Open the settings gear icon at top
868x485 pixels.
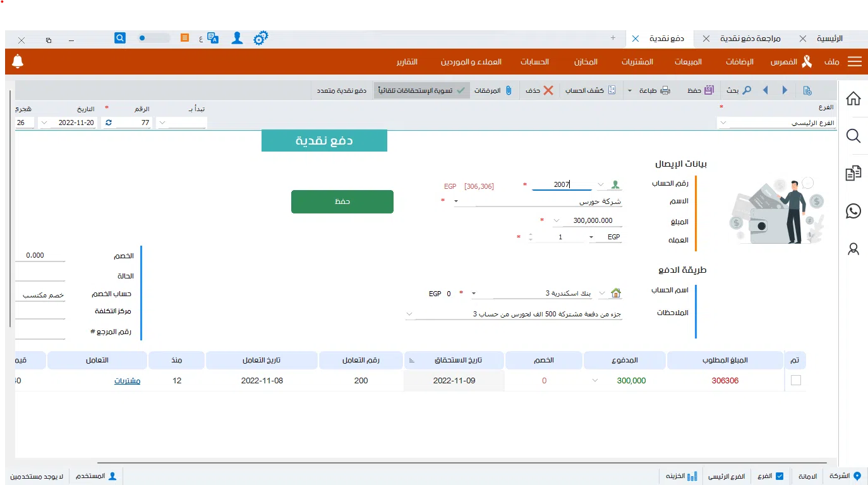260,39
